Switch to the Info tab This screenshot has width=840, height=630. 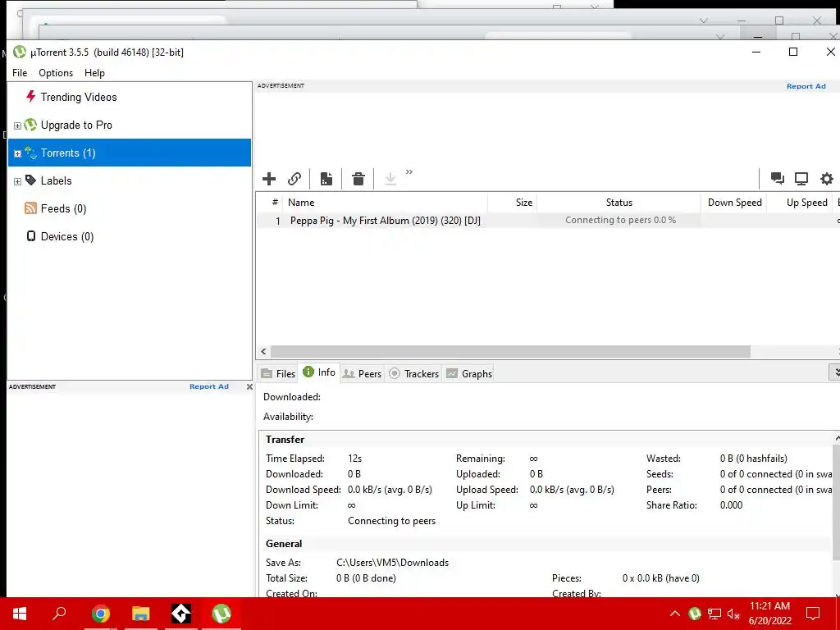click(x=319, y=372)
